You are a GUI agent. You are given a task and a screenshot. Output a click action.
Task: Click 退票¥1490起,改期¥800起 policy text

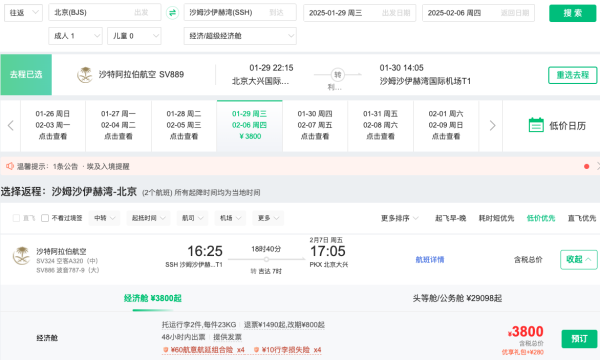(x=284, y=324)
